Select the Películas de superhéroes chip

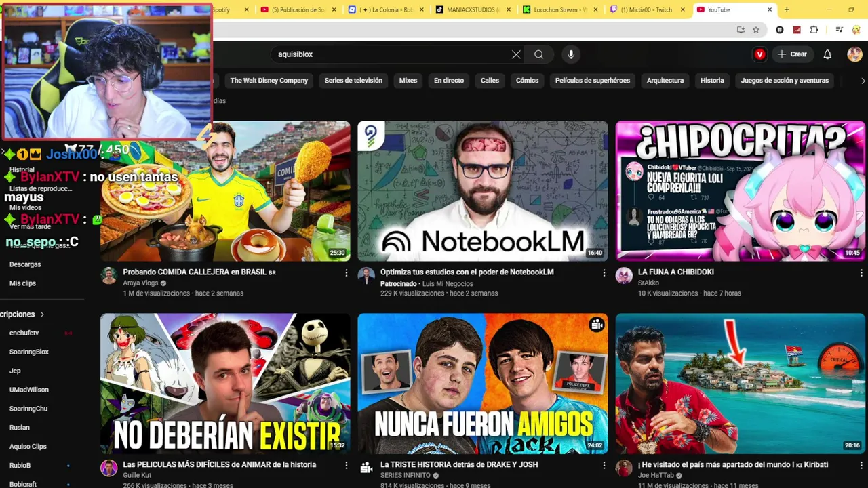coord(593,81)
